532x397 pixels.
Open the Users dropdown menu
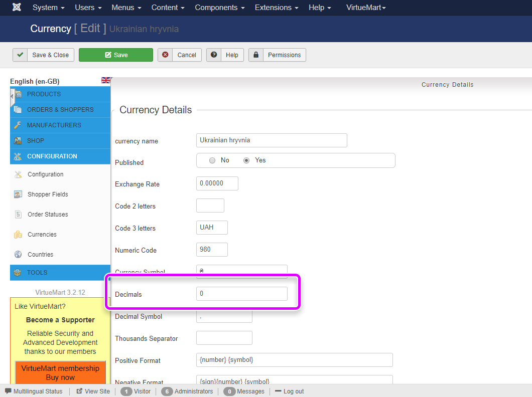tap(88, 8)
